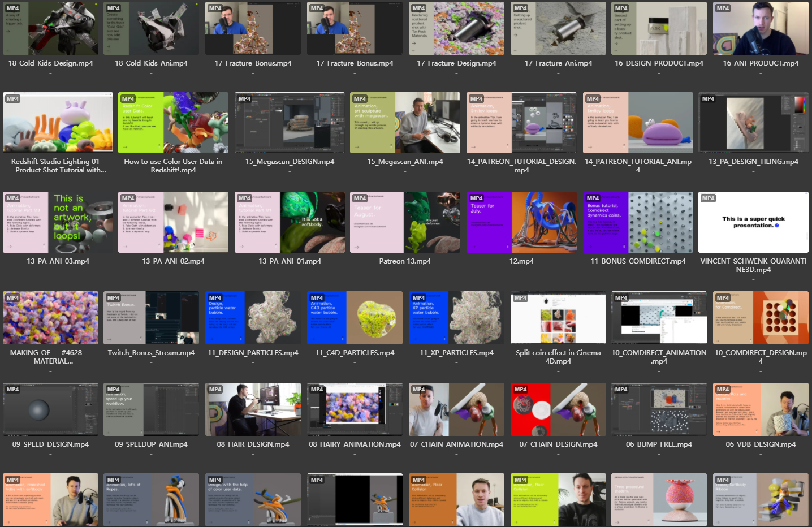Select the VINCENT_SCHWENK_QUARANTINE video thumbnail
The height and width of the screenshot is (527, 812).
click(753, 222)
